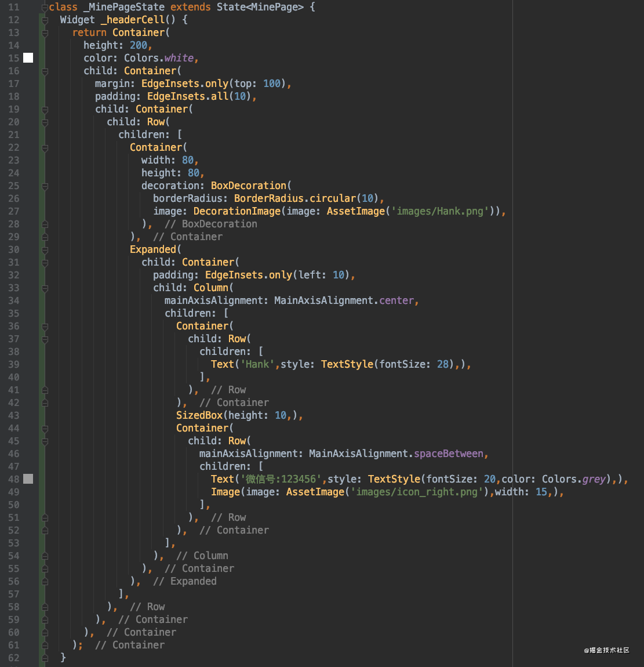
Task: Click the fold end marker on line 61
Action: [x=45, y=646]
